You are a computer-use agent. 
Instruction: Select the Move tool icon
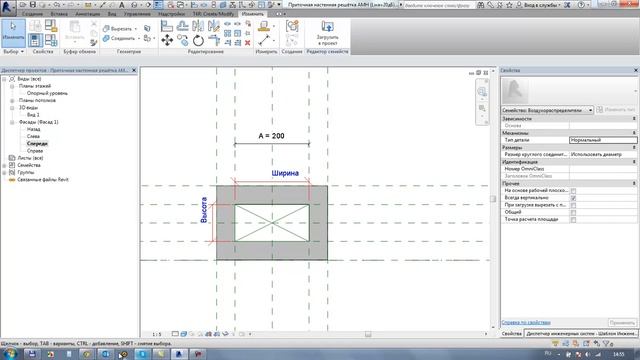(167, 40)
